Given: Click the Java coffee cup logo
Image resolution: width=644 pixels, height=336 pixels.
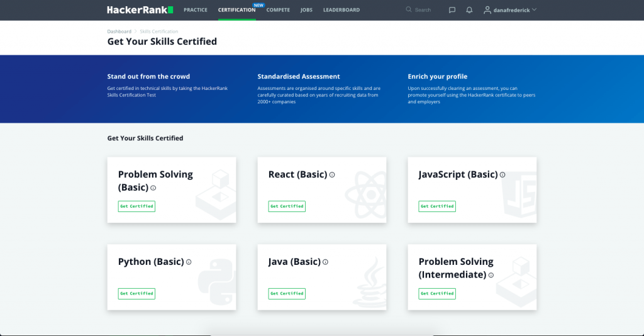Looking at the screenshot, I should click(371, 282).
